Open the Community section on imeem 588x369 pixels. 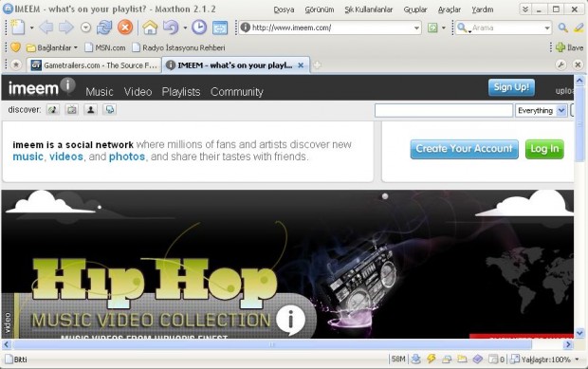point(237,92)
